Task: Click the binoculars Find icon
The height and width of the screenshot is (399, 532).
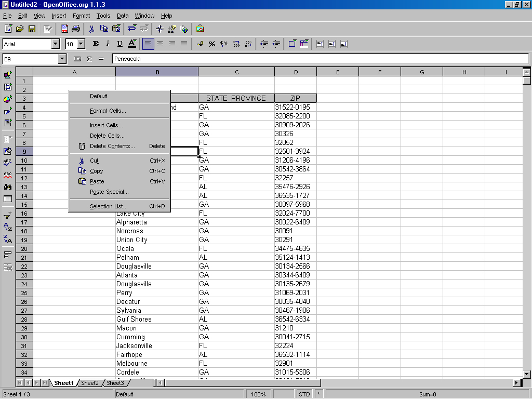Action: click(x=8, y=187)
